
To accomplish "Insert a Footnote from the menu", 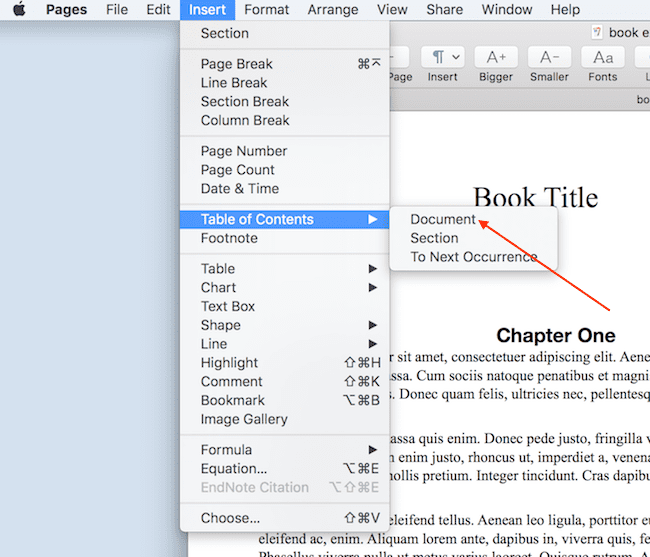I will coord(229,238).
